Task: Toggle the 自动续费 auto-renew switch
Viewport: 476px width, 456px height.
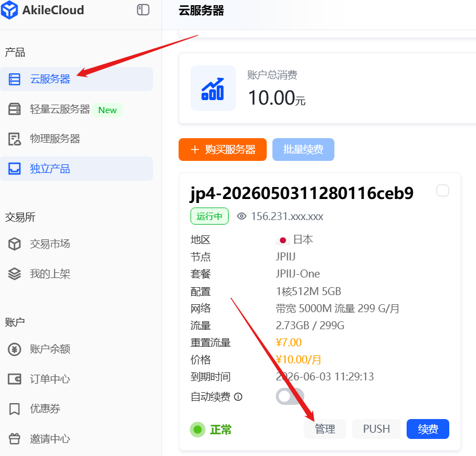Action: [290, 396]
